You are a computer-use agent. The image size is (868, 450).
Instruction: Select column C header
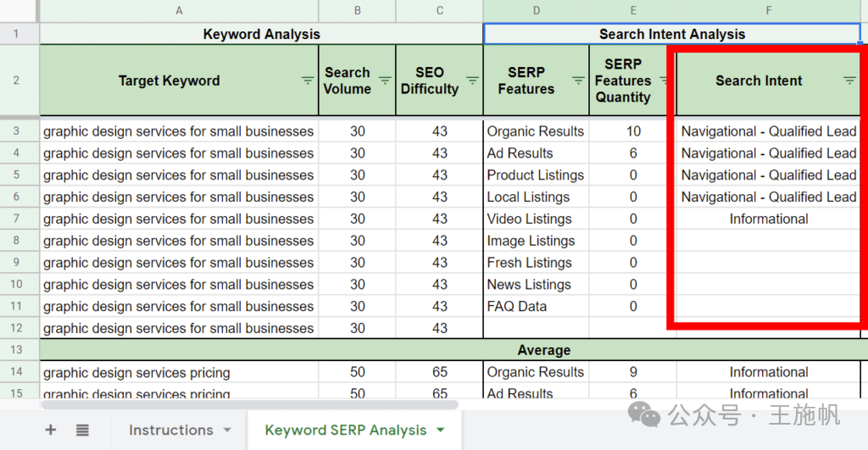point(440,10)
